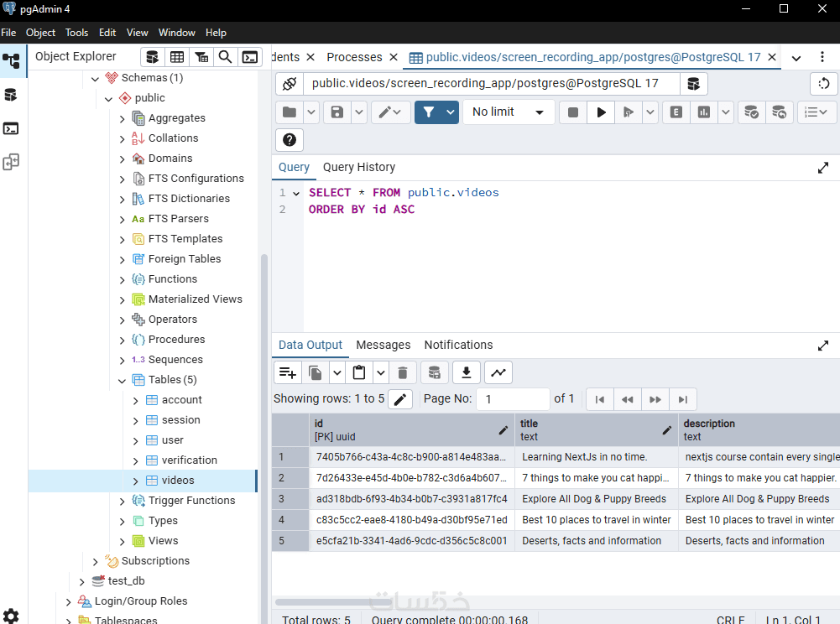Edit the showing rows range
840x624 pixels.
tap(400, 399)
